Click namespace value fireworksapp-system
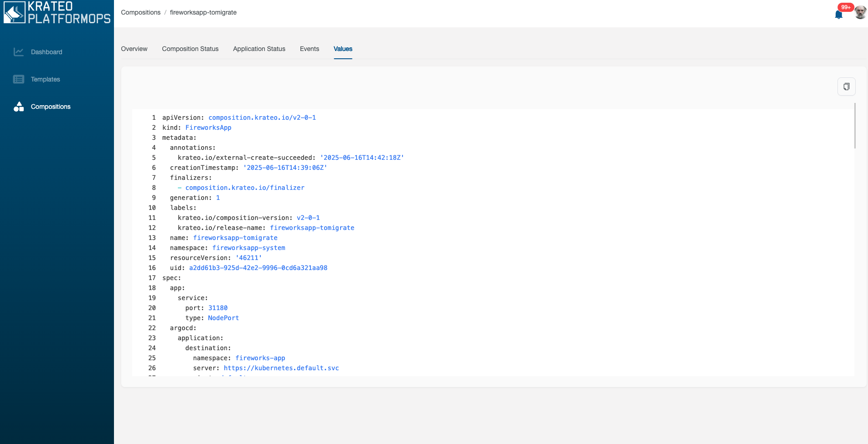The image size is (868, 444). click(x=249, y=248)
